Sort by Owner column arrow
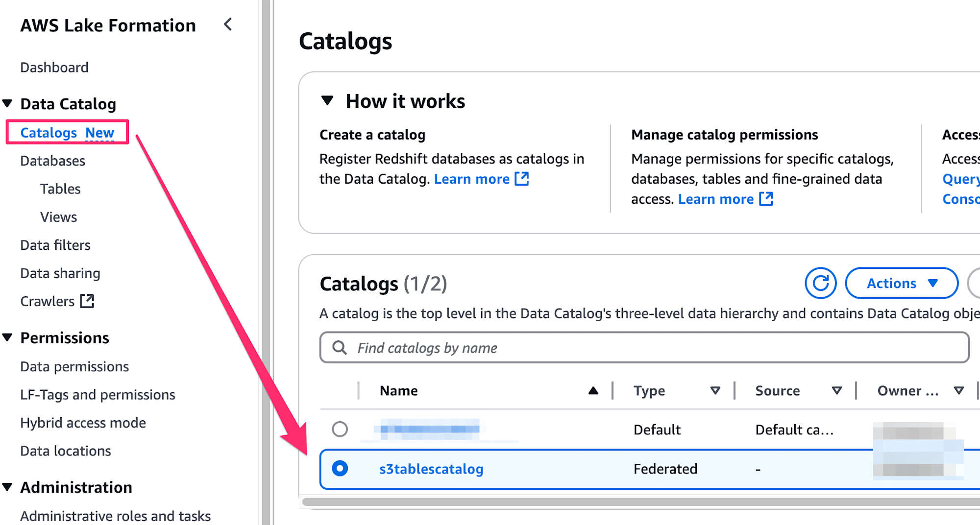This screenshot has height=525, width=980. coord(959,390)
